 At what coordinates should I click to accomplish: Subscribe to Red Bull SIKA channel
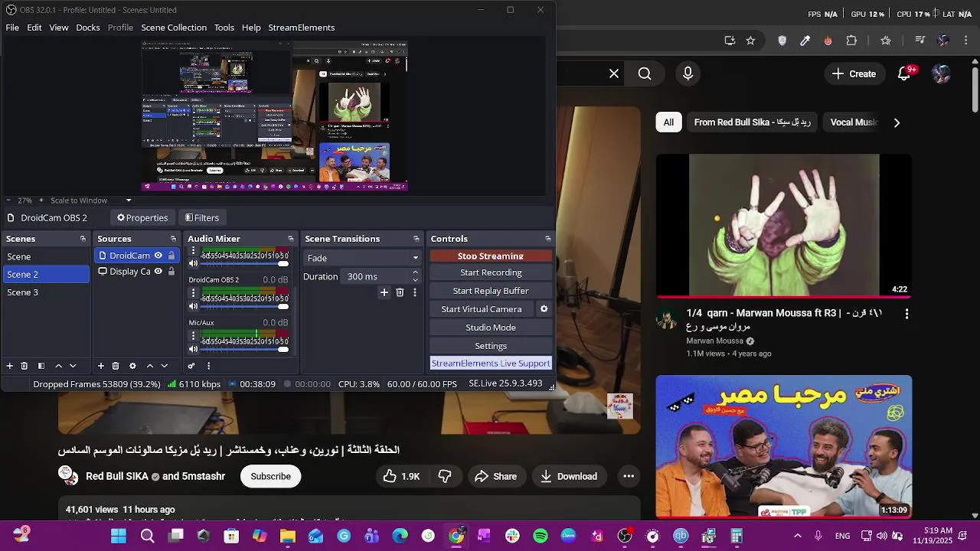270,476
